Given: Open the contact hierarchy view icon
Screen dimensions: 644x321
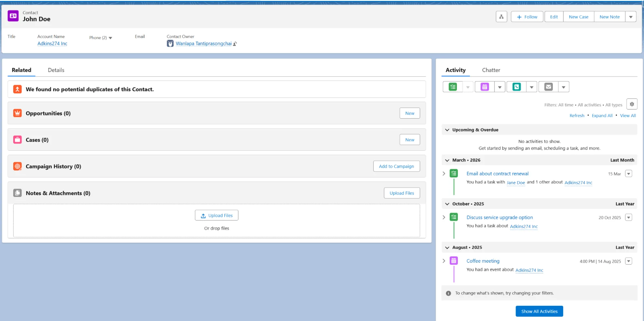Looking at the screenshot, I should point(501,17).
